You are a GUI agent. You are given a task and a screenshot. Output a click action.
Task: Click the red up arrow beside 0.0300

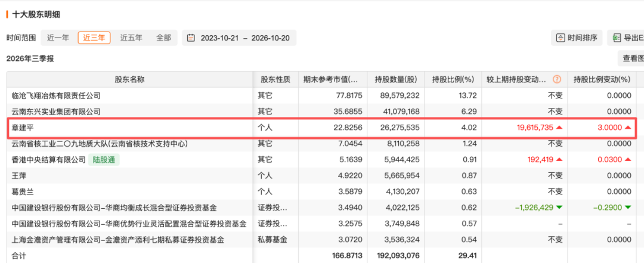click(627, 160)
